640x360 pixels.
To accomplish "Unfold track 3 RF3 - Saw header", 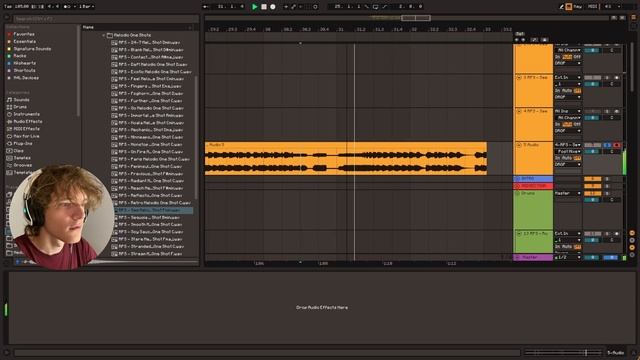I will [x=519, y=78].
